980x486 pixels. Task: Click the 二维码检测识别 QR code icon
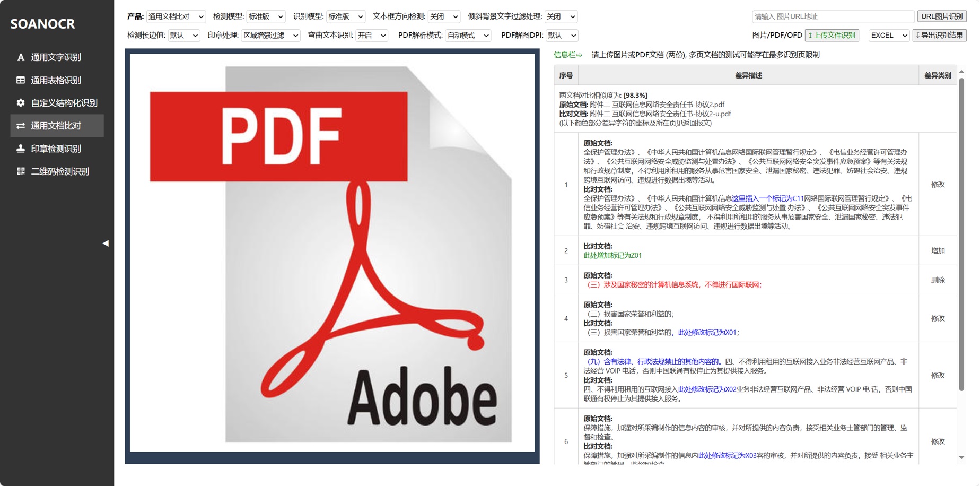point(21,171)
